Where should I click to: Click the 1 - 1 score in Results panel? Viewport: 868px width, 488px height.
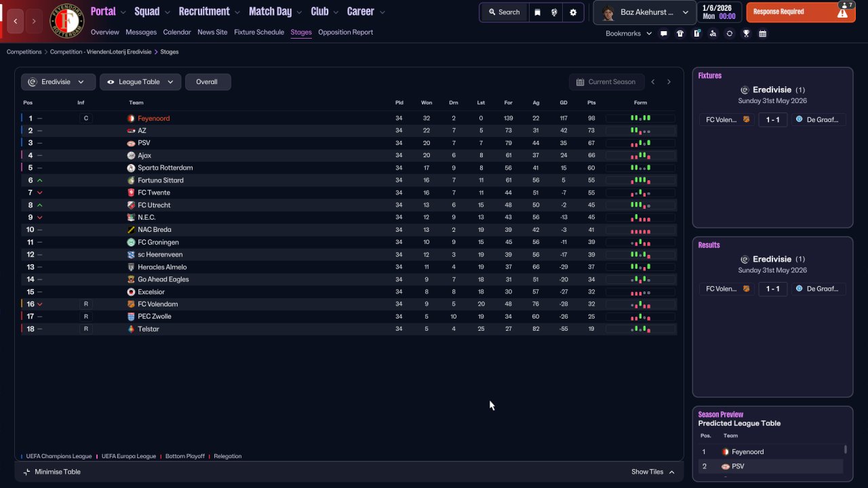coord(772,289)
